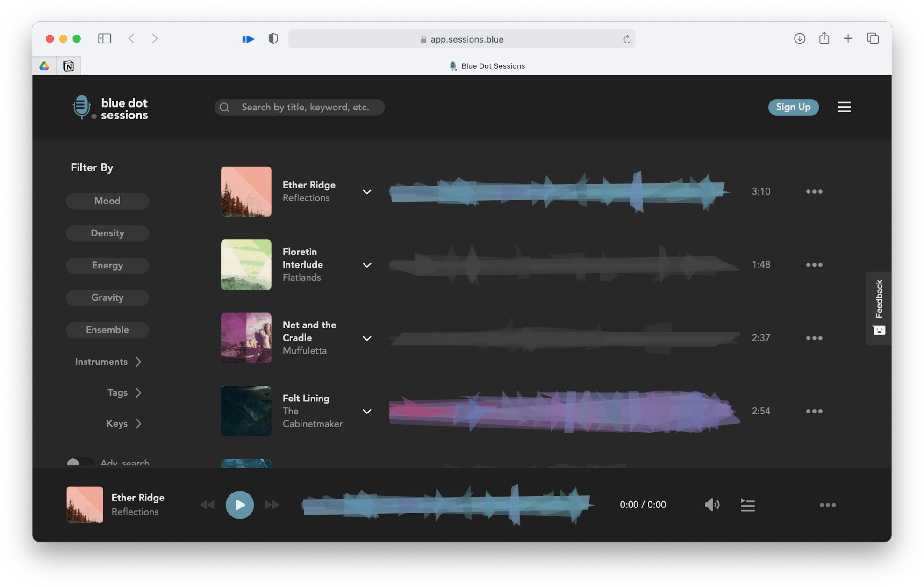Reload the page with refresh icon
This screenshot has width=924, height=587.
[627, 39]
